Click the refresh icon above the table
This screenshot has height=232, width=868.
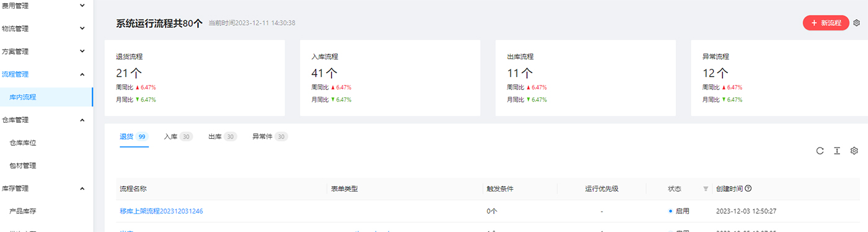[x=820, y=151]
